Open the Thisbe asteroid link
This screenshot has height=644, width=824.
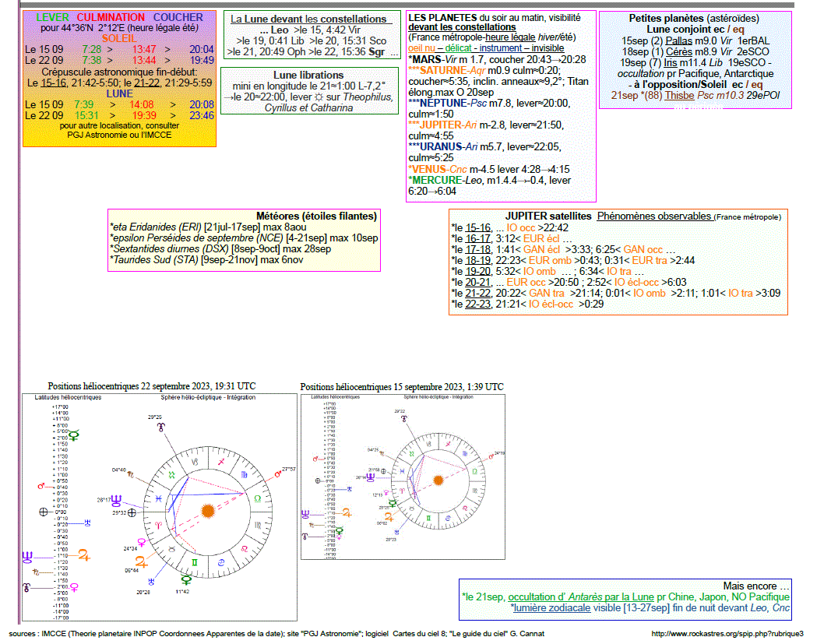tap(679, 96)
